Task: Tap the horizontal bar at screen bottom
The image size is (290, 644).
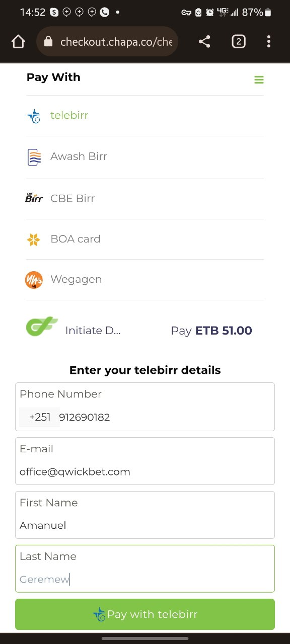Action: (x=145, y=639)
